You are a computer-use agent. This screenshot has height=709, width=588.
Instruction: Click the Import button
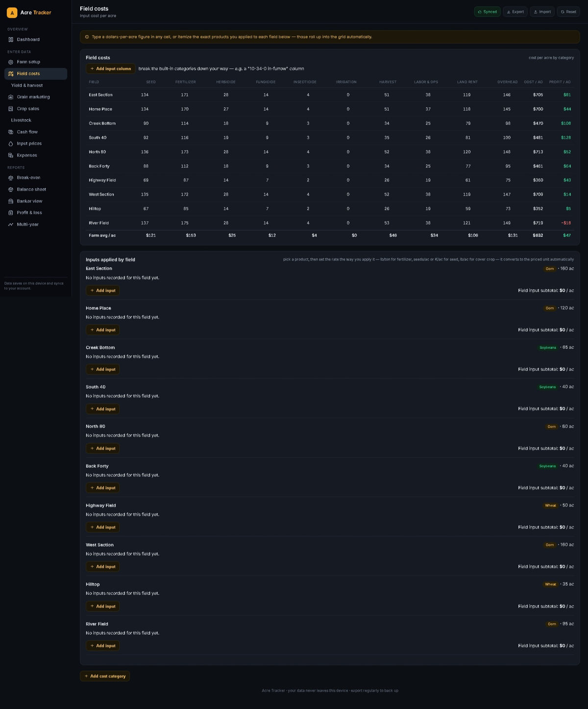tap(542, 12)
